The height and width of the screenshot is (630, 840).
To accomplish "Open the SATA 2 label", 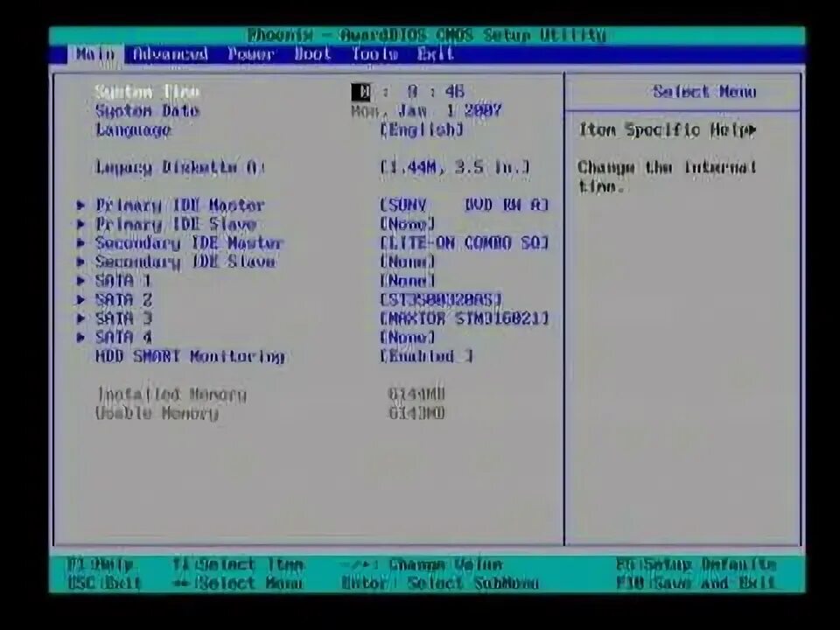I will tap(123, 299).
